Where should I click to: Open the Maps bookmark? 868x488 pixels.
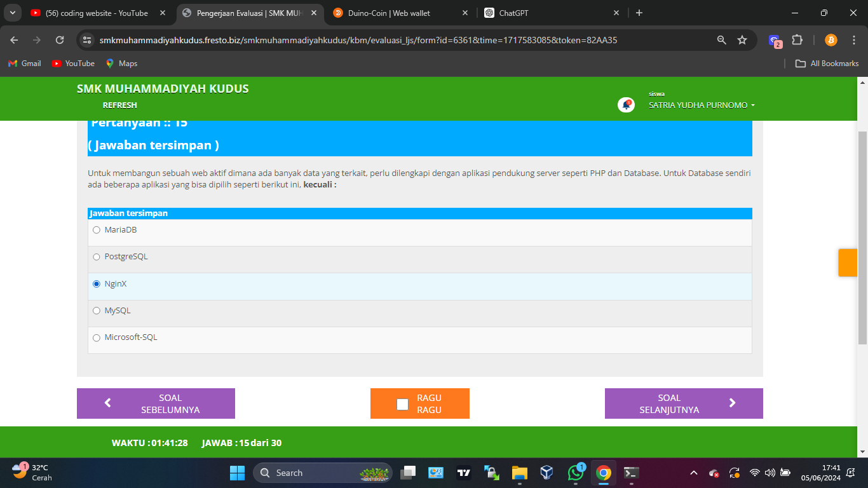[121, 64]
